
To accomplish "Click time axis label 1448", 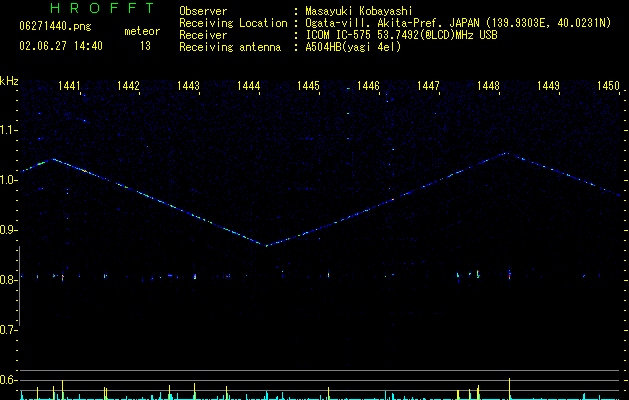I will click(488, 86).
